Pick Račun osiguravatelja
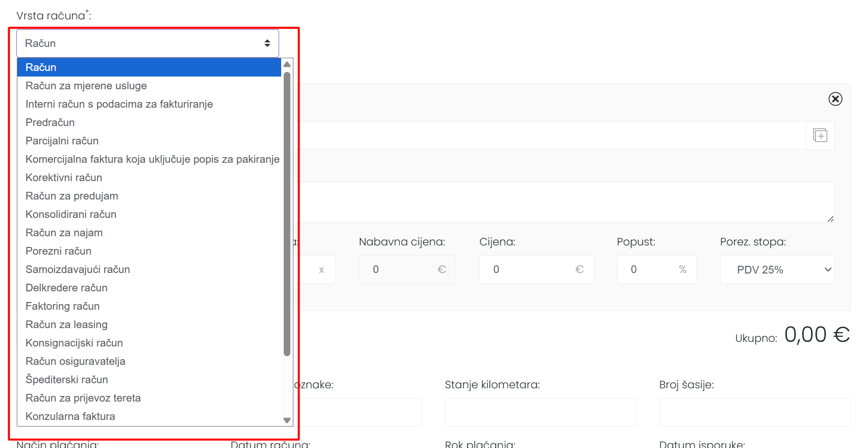This screenshot has width=868, height=448. click(x=149, y=361)
